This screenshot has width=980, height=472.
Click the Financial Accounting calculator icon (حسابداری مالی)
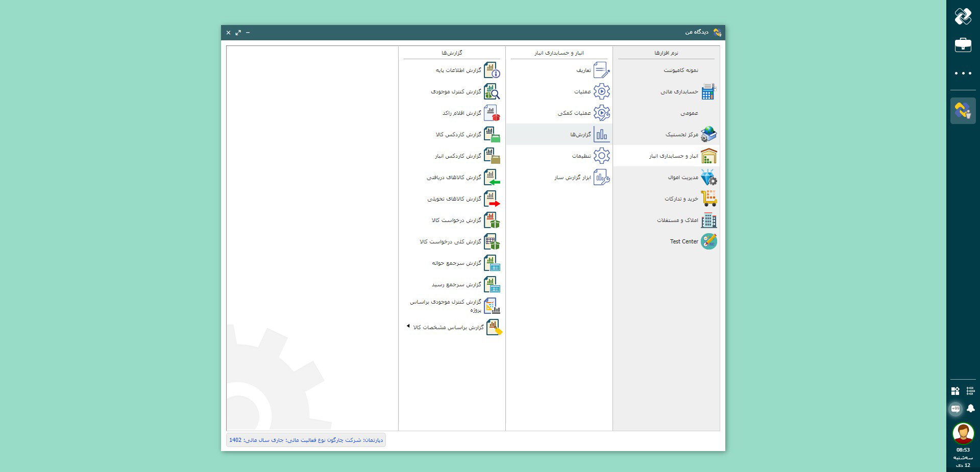pyautogui.click(x=708, y=92)
